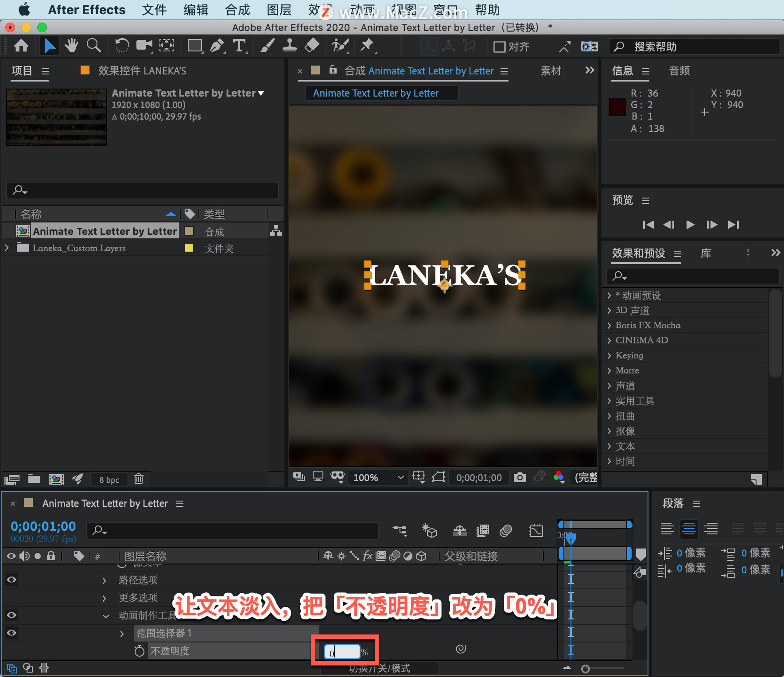Screen dimensions: 784x677
Task: Expand the Keying effects category
Action: click(609, 355)
